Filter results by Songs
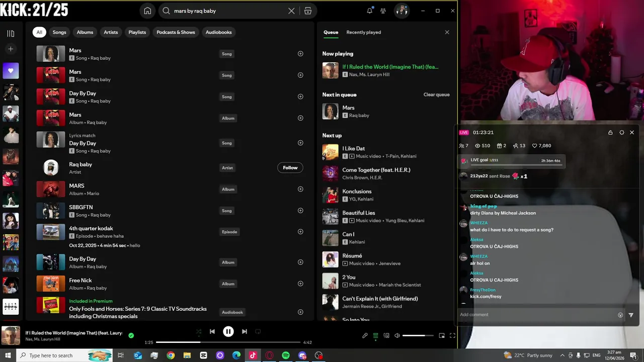This screenshot has width=644, height=362. coord(59,32)
